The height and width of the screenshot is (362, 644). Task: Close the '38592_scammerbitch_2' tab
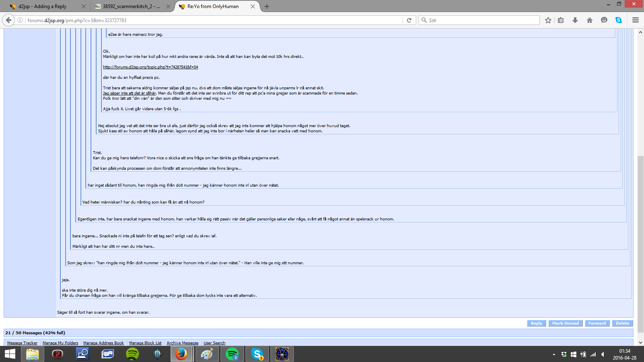pos(168,6)
